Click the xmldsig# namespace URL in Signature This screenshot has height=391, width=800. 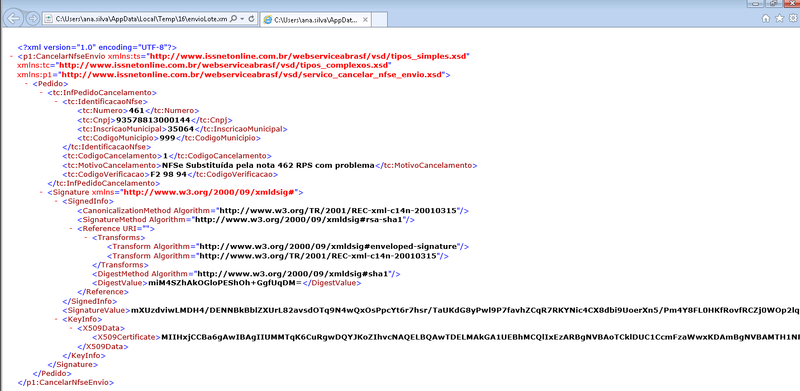[209, 192]
